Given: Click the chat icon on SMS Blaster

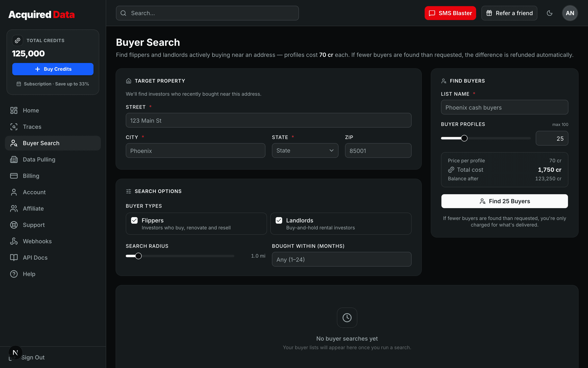Looking at the screenshot, I should pos(432,13).
